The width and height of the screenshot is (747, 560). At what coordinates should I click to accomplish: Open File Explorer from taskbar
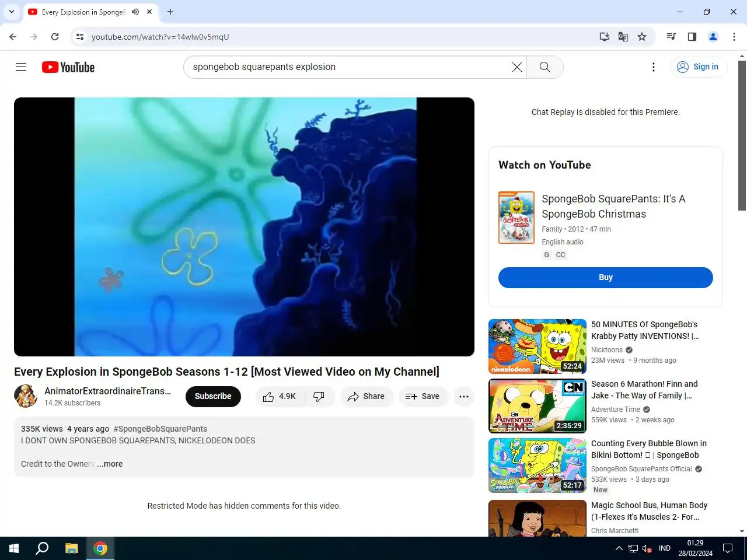71,548
